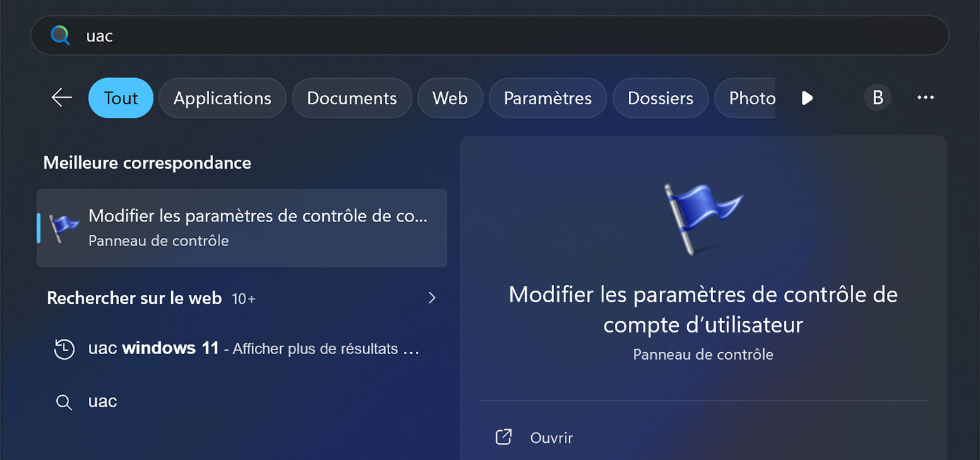Switch to the Paramètres filter

(548, 98)
